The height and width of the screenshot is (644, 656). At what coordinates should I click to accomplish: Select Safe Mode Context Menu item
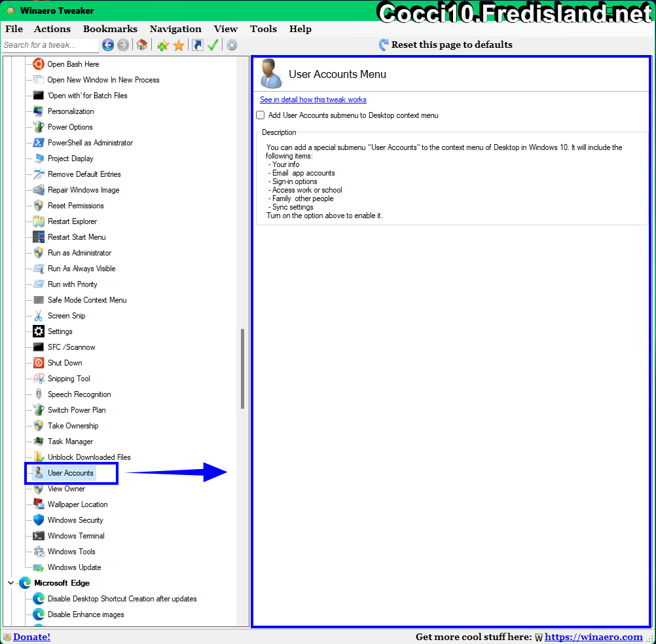point(87,300)
